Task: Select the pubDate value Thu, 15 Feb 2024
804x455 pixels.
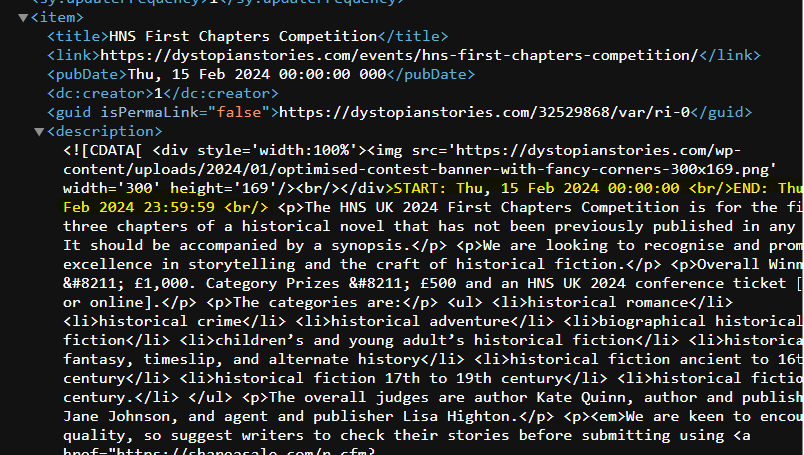Action: (x=199, y=74)
